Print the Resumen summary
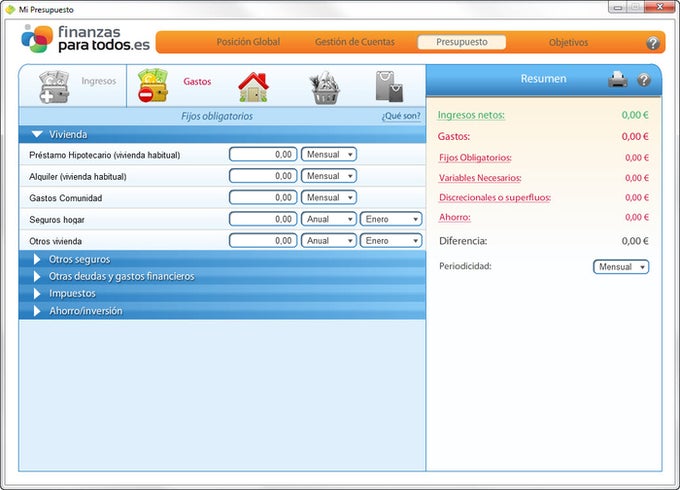 [x=618, y=79]
